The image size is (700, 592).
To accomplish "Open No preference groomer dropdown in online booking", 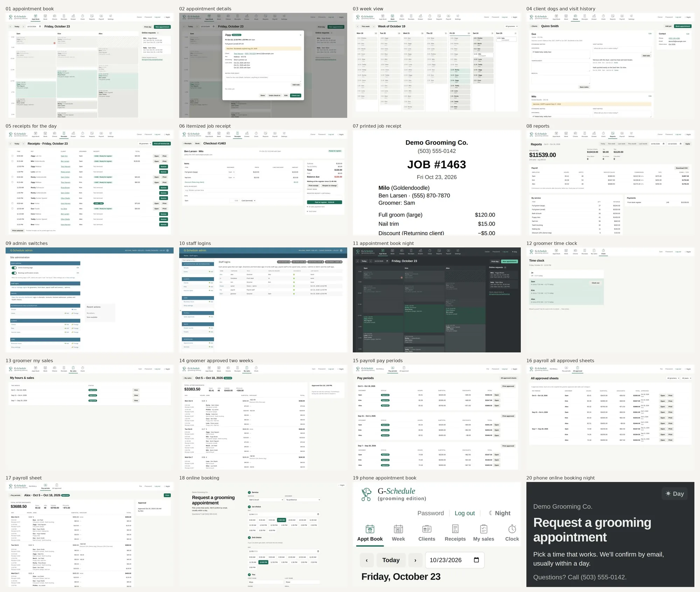I will point(303,500).
